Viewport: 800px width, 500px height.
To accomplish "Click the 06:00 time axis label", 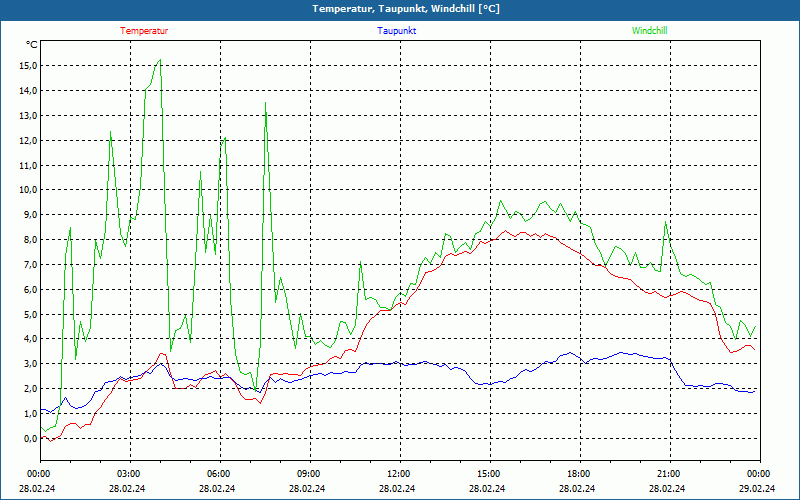I will coord(219,474).
